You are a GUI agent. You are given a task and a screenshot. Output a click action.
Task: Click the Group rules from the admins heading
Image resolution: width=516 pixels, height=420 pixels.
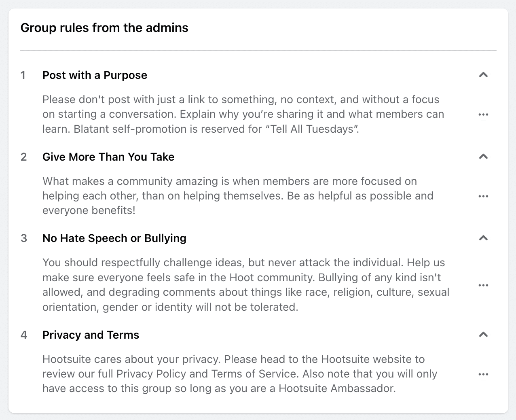[104, 28]
